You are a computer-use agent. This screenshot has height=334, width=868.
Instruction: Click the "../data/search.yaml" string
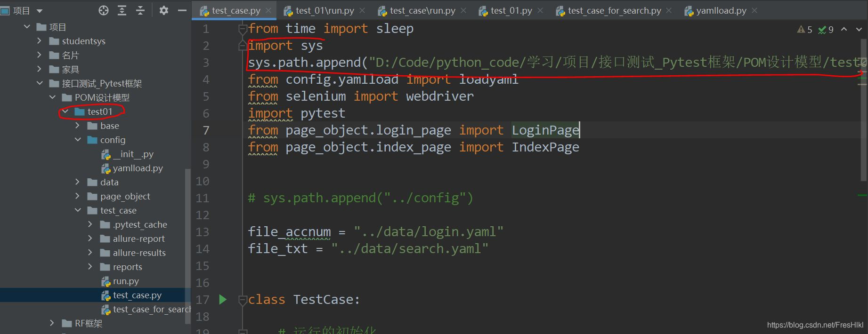tap(410, 249)
